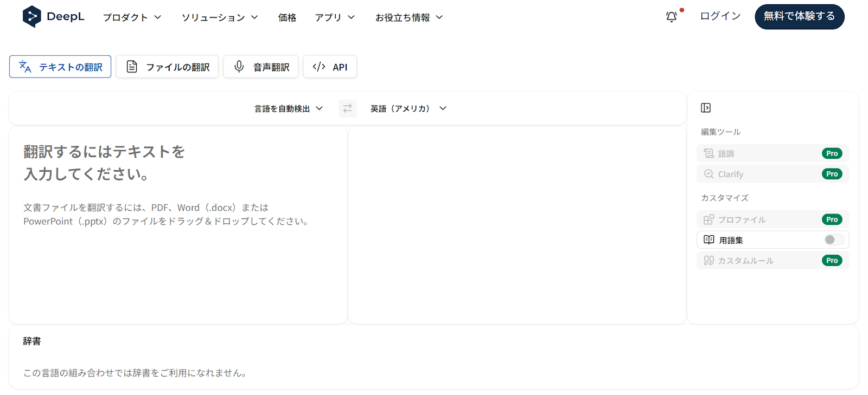Click the 価格 pricing link
Image resolution: width=868 pixels, height=395 pixels.
287,17
